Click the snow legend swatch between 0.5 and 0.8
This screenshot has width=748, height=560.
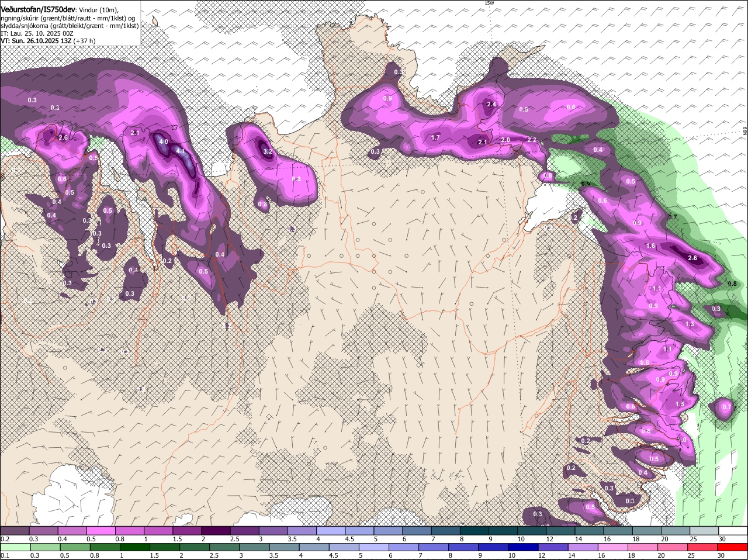click(x=101, y=530)
